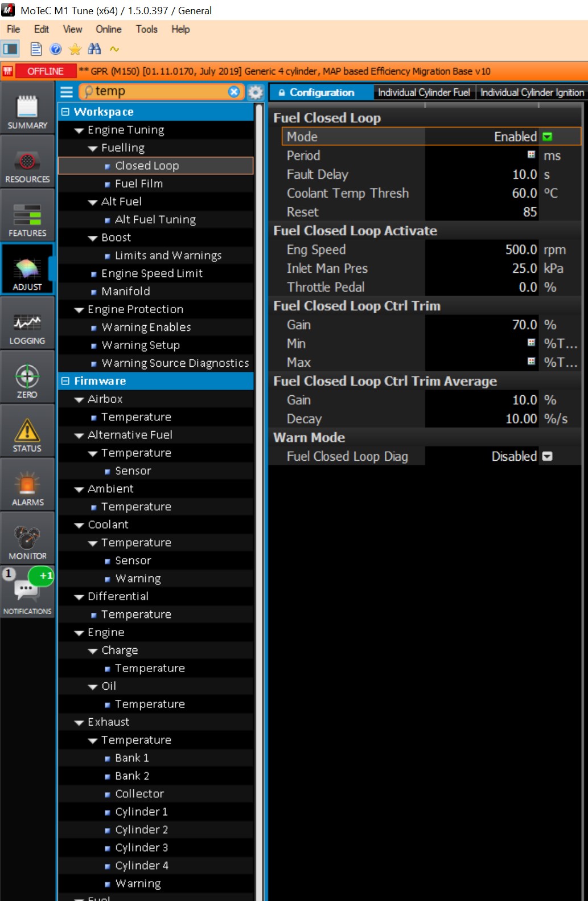This screenshot has height=901, width=588.
Task: Clear the temp search filter
Action: 234,92
